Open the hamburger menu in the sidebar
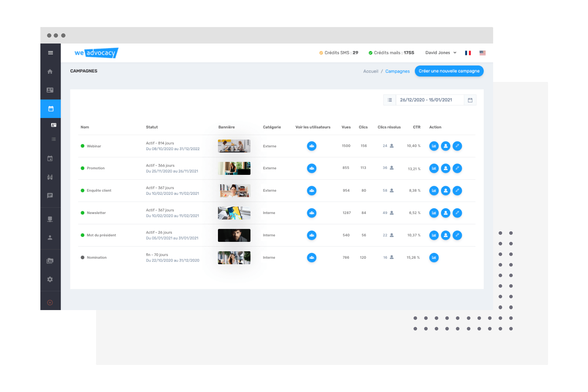This screenshot has height=392, width=588. click(x=51, y=53)
